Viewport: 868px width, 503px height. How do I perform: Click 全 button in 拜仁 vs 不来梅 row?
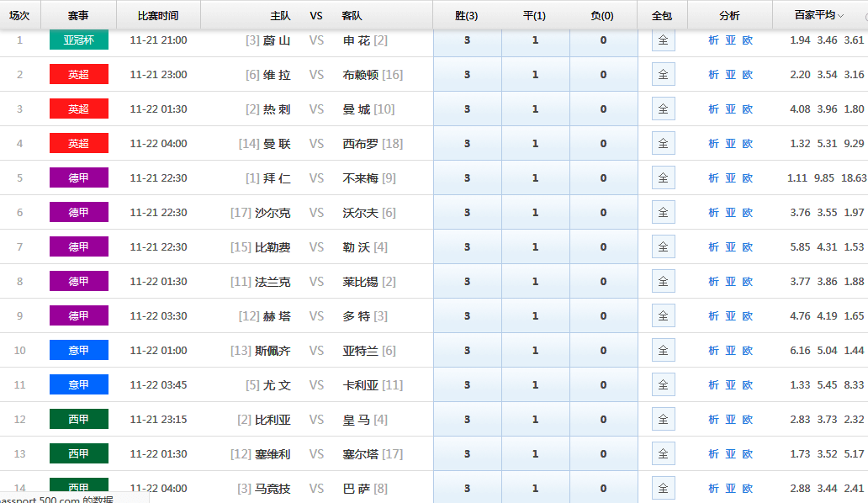point(663,178)
